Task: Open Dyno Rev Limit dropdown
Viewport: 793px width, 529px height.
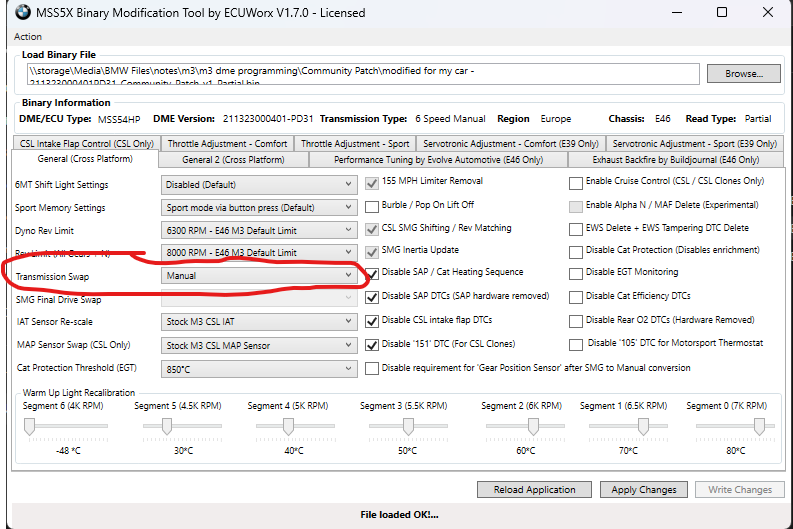Action: pyautogui.click(x=259, y=230)
